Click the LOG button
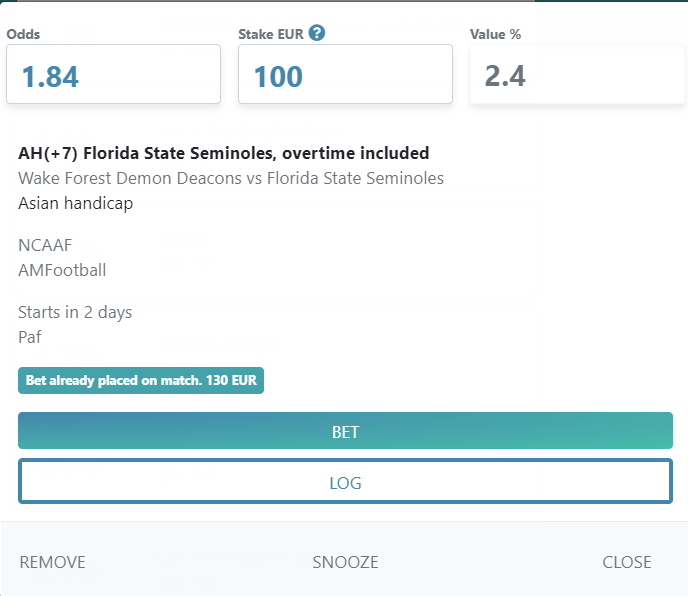The width and height of the screenshot is (688, 596). [x=345, y=481]
